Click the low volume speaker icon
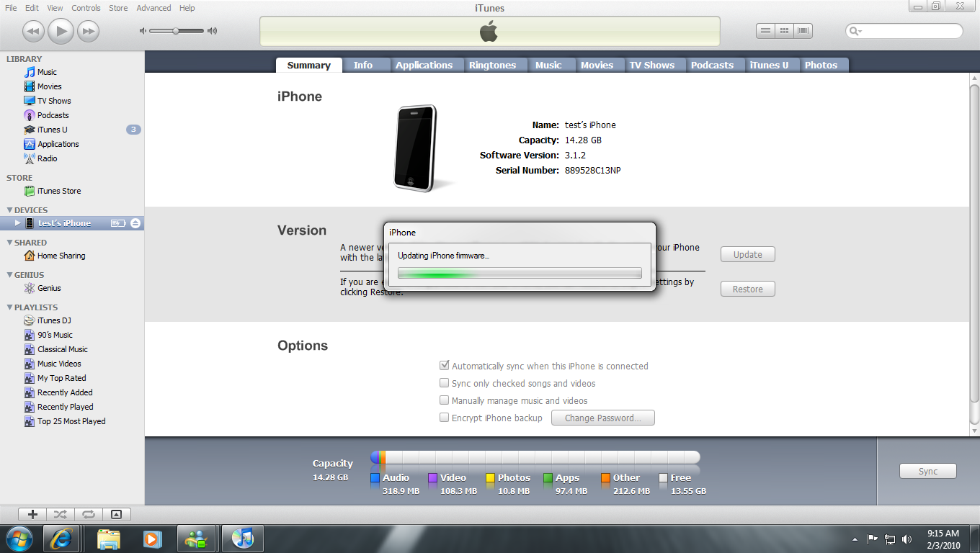This screenshot has height=553, width=980. [x=143, y=31]
